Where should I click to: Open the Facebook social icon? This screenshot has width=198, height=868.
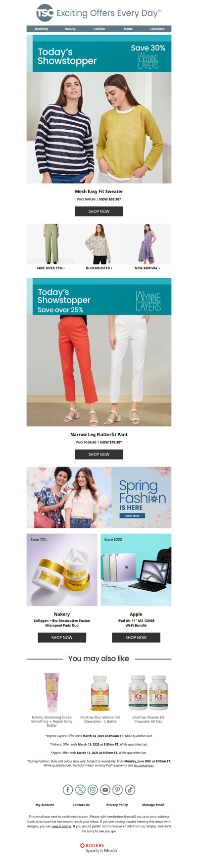(68, 790)
